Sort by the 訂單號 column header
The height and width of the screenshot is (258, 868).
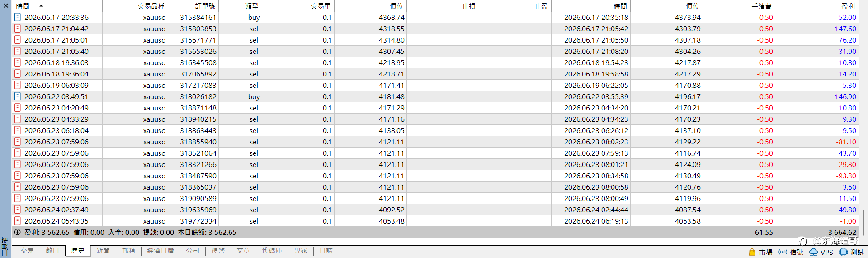point(193,6)
